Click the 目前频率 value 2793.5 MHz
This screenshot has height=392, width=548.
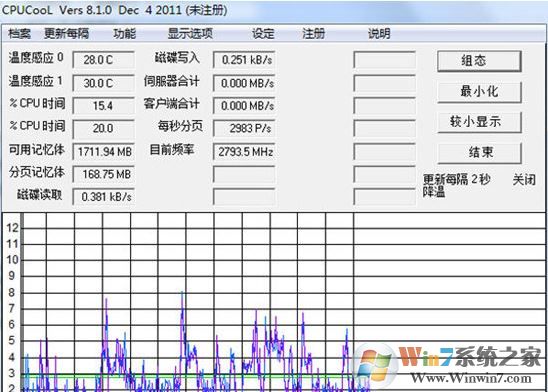[244, 152]
